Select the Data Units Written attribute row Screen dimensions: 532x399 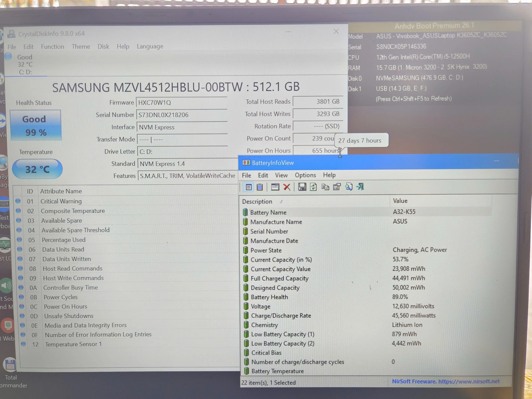coord(127,259)
